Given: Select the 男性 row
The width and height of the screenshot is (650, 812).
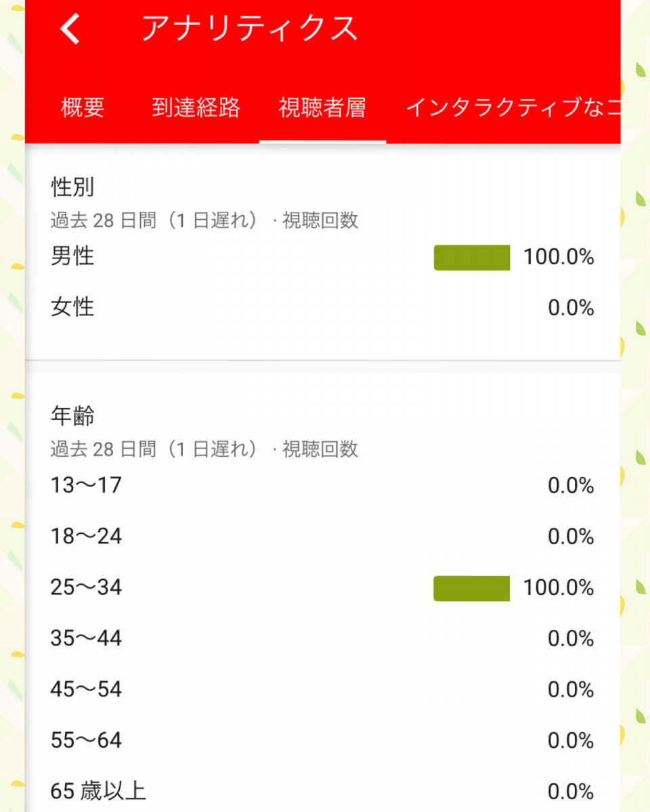Looking at the screenshot, I should [322, 258].
